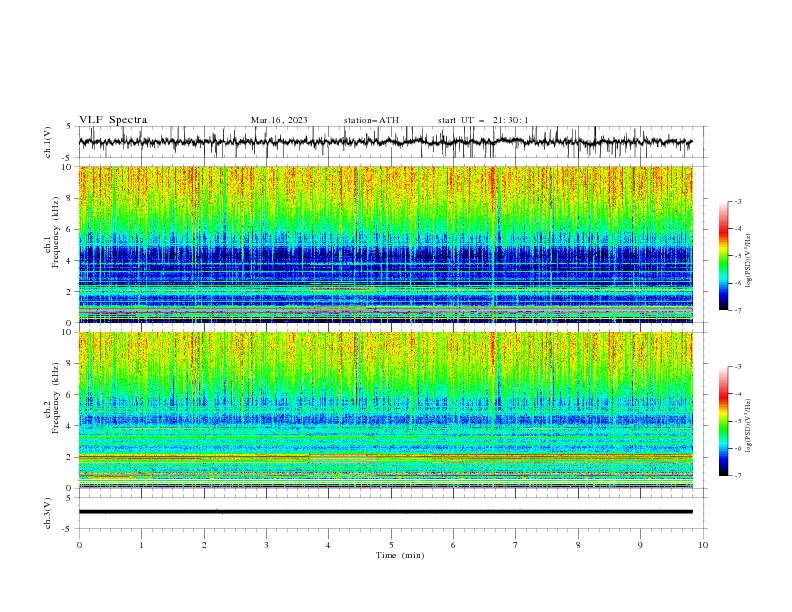792x612 pixels.
Task: Click the "-3" tick on ch.1 colorbar
Action: [737, 201]
